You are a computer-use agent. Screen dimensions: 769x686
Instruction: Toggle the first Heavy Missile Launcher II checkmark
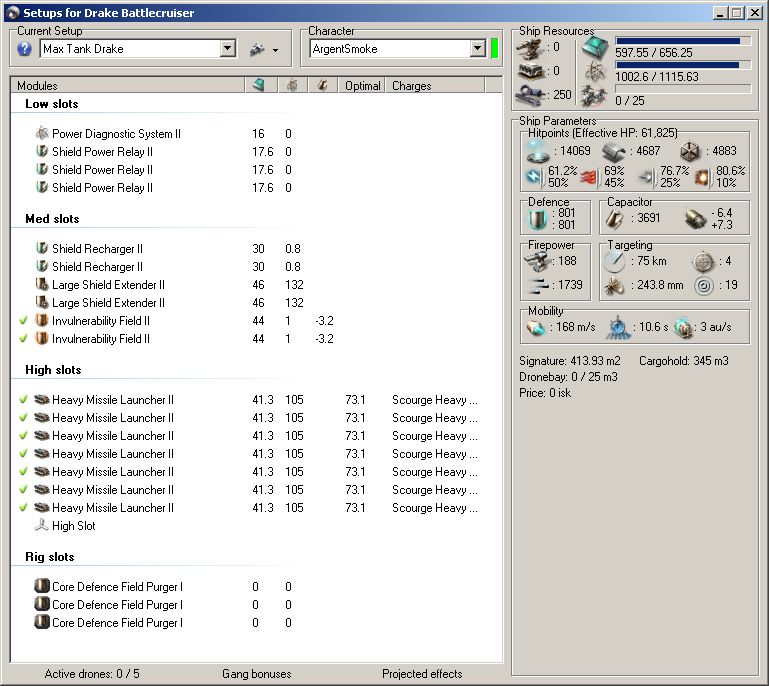click(x=23, y=400)
